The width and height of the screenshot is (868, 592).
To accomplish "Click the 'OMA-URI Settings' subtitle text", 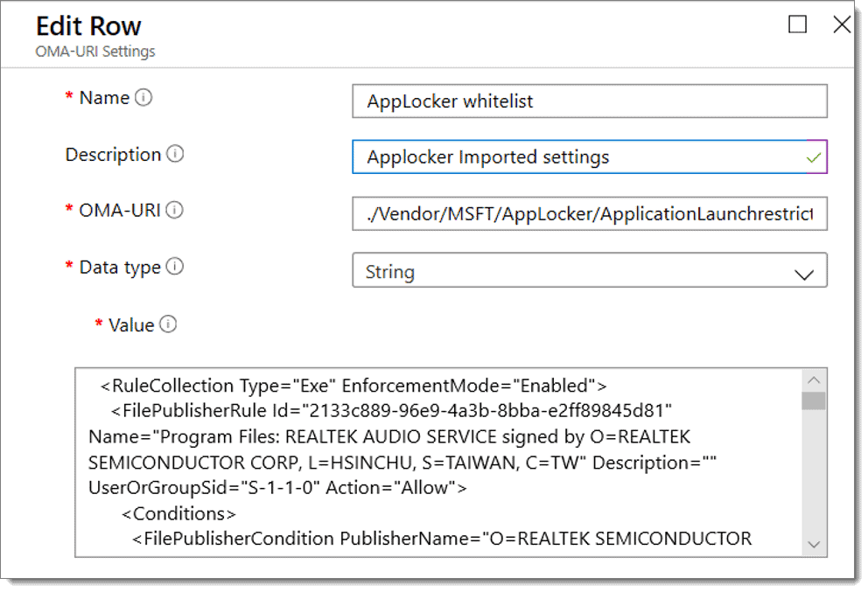I will coord(95,52).
